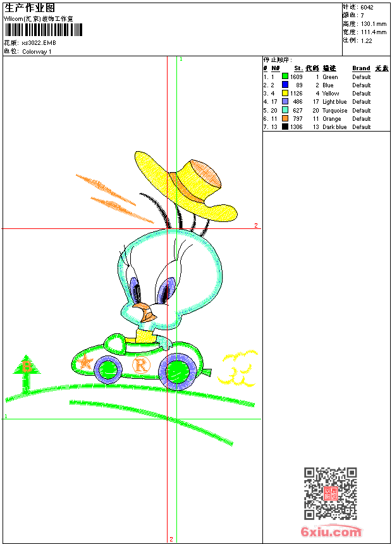392x544 pixels.
Task: Click the bird's orange beak
Action: [145, 312]
